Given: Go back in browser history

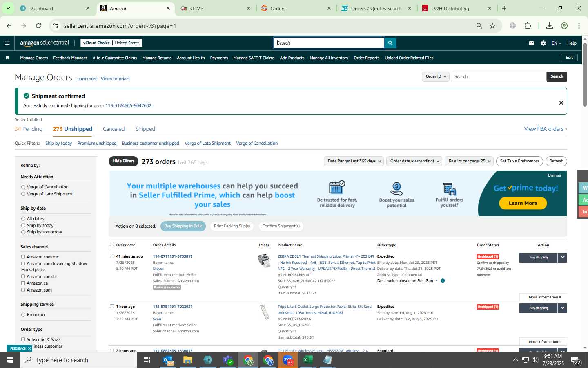Looking at the screenshot, I should point(9,26).
